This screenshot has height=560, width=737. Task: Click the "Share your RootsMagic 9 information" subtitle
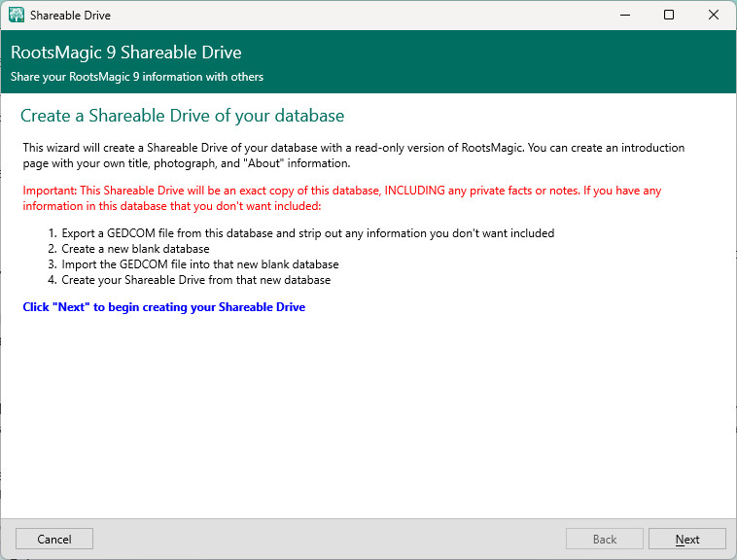point(136,77)
